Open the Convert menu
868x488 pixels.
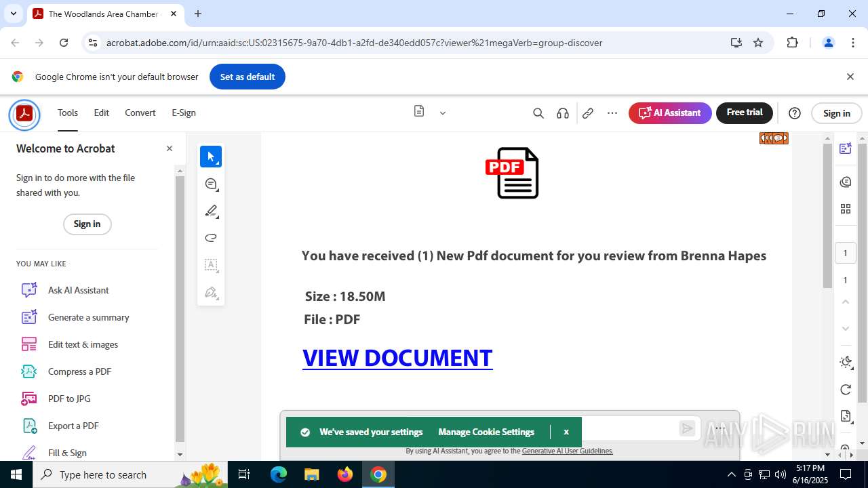[x=140, y=113]
